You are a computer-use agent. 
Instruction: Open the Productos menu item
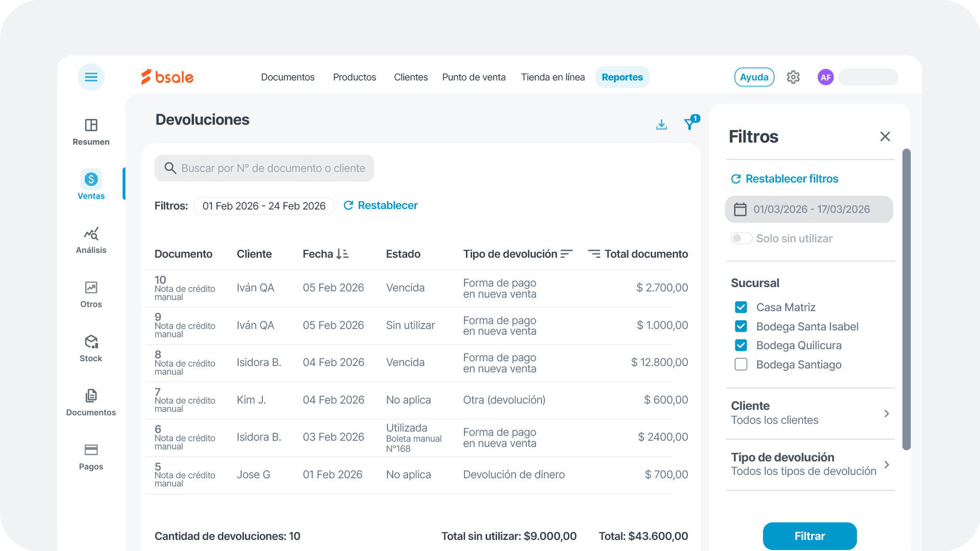(354, 77)
